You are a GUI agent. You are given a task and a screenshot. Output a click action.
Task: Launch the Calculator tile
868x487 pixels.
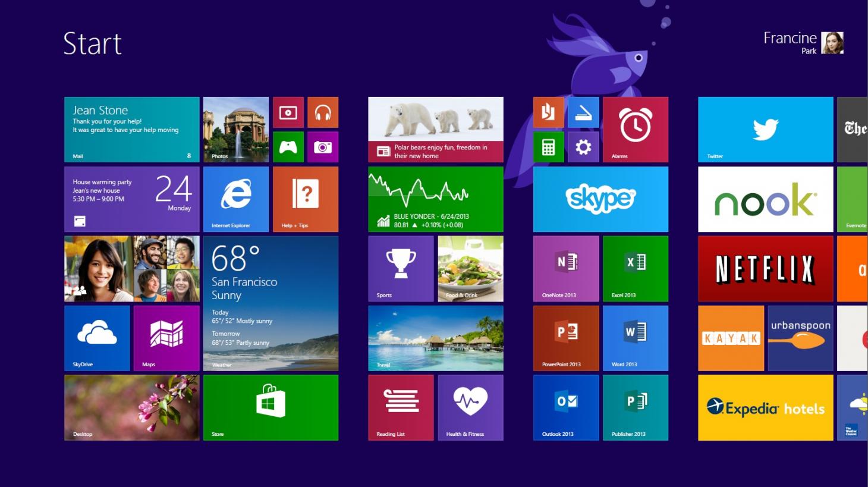(x=548, y=146)
